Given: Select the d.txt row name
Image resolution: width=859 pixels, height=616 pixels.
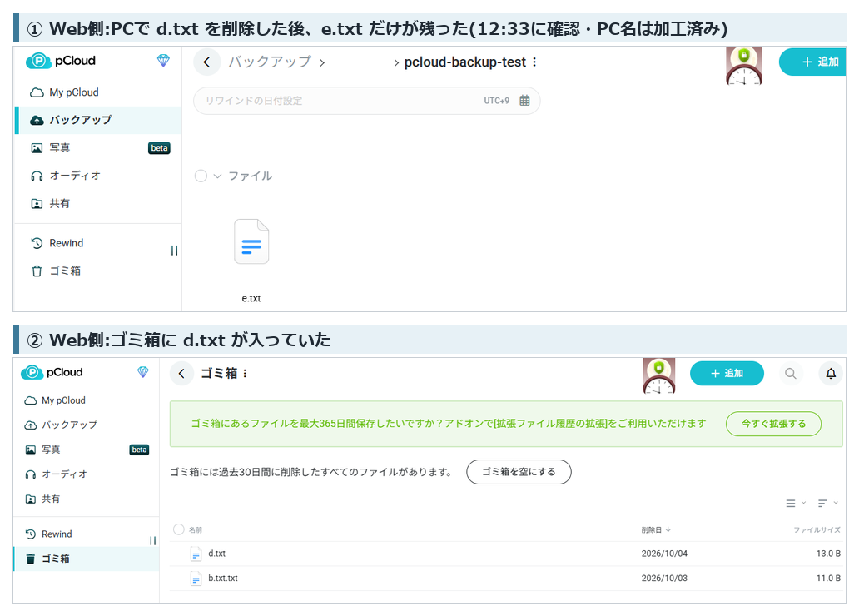Looking at the screenshot, I should pos(217,554).
